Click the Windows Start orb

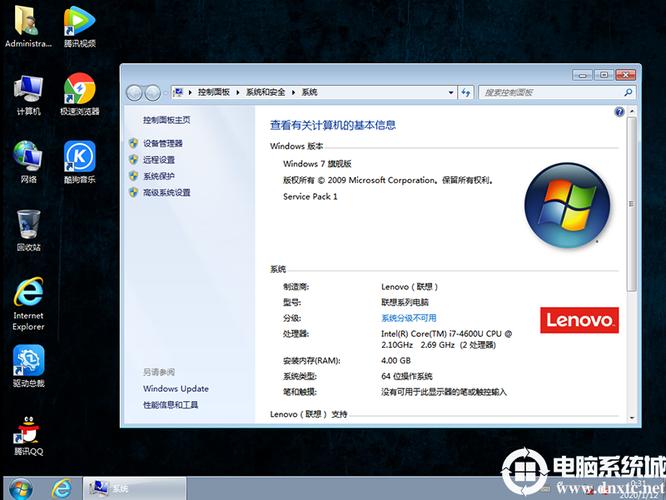20,489
